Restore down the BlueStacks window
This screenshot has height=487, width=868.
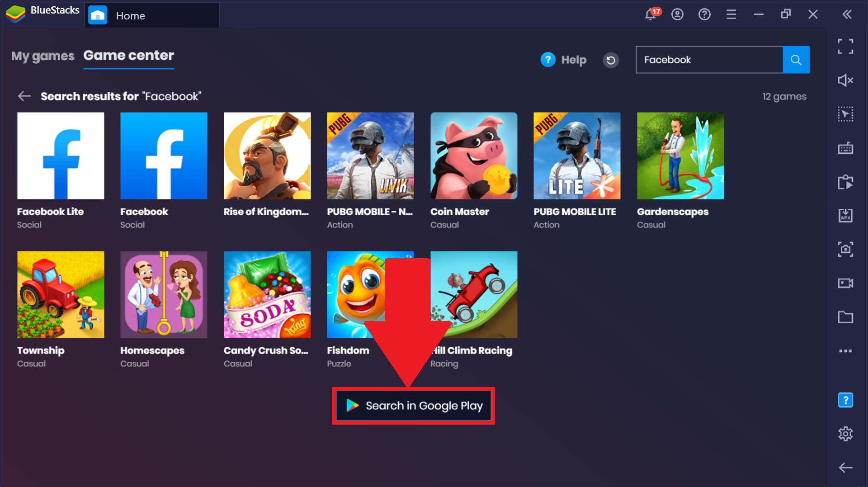[786, 14]
